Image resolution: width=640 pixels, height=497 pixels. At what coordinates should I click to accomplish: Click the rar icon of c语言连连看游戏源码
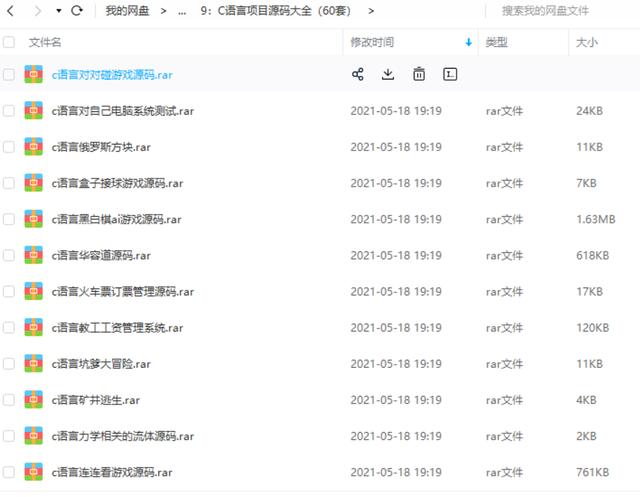point(33,472)
